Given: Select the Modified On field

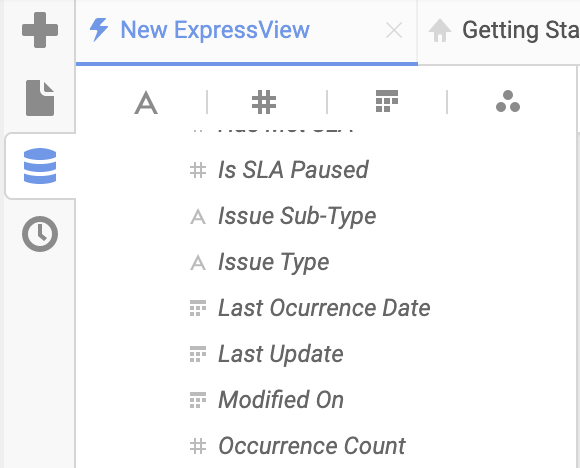Looking at the screenshot, I should tap(281, 400).
